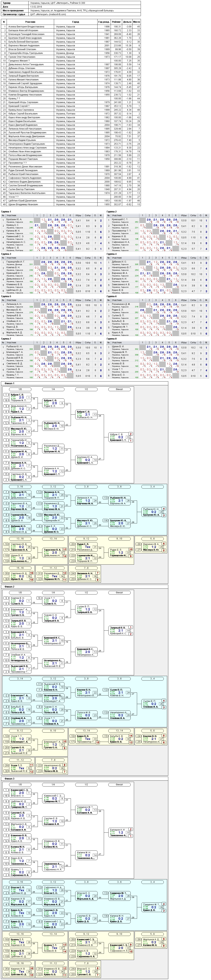Select Герништейн И. Г. in Группа-3 table
This screenshot has width=211, height=980.
(x=16, y=262)
